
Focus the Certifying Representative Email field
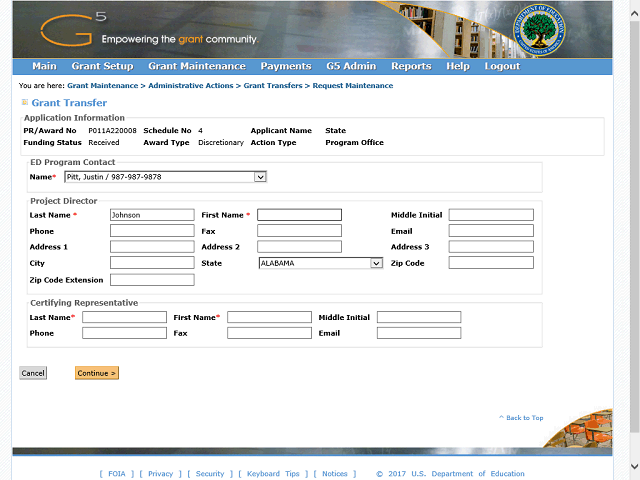click(418, 333)
